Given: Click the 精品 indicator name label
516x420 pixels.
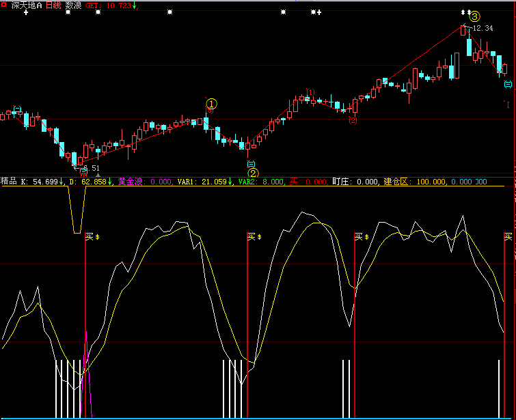Looking at the screenshot, I should pyautogui.click(x=9, y=182).
